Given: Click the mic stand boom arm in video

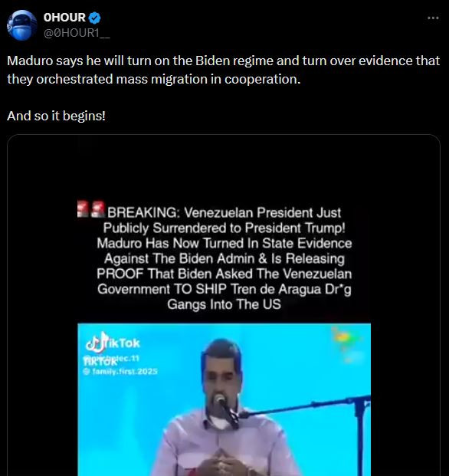Looking at the screenshot, I should point(303,405).
